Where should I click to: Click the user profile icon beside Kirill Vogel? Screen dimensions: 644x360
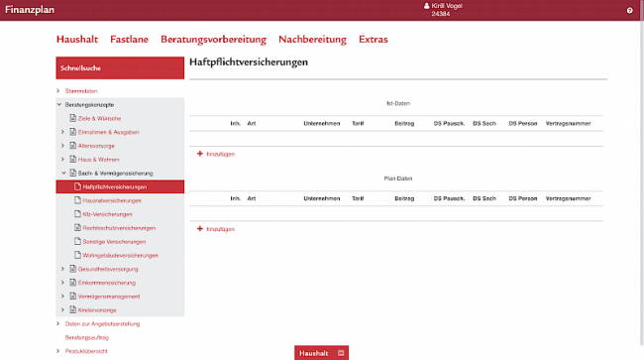pos(426,6)
